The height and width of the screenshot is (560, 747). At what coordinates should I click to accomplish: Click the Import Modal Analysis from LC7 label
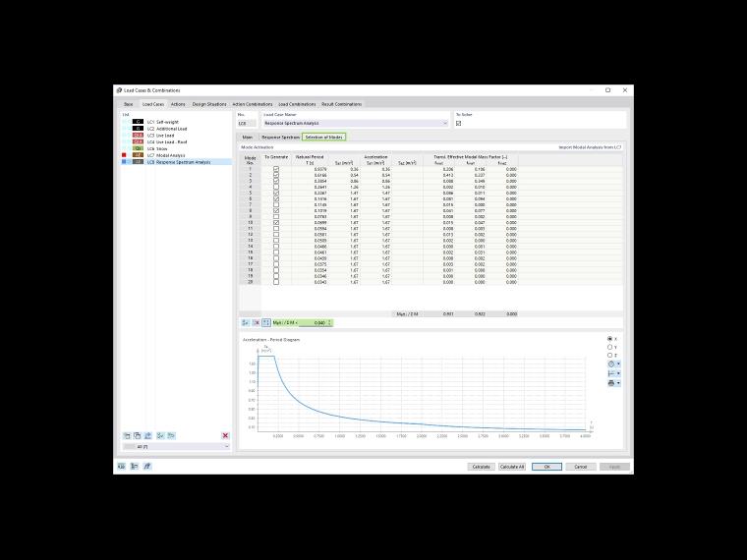click(590, 147)
